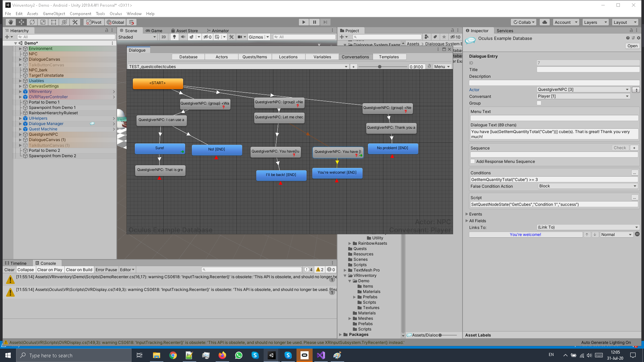Open Inspector preset selector icon
Screen dimensions: 644x362
click(x=633, y=38)
